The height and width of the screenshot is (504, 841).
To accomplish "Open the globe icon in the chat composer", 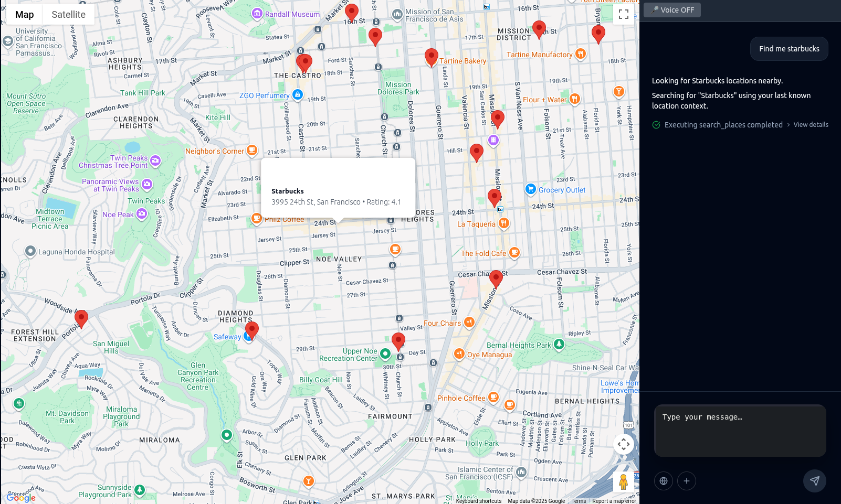I will click(x=663, y=480).
